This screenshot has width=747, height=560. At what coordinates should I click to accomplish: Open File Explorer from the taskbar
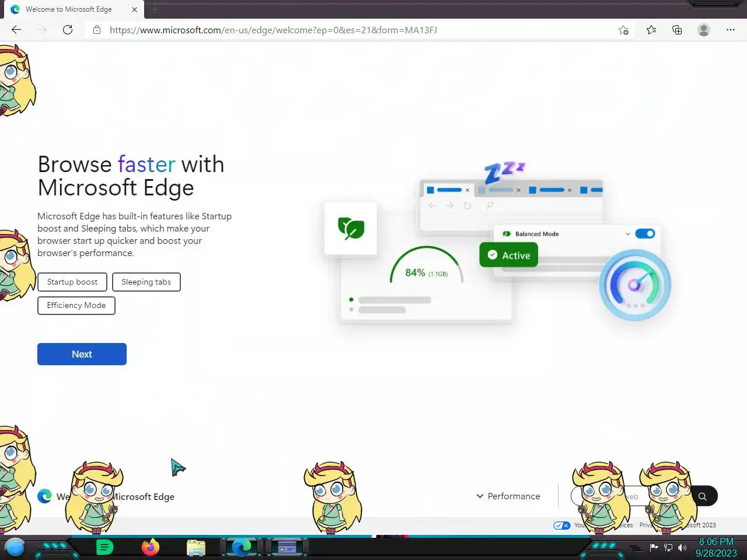point(196,547)
